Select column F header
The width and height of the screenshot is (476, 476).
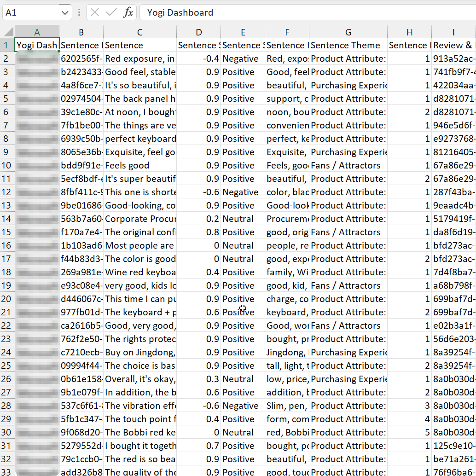coord(287,32)
